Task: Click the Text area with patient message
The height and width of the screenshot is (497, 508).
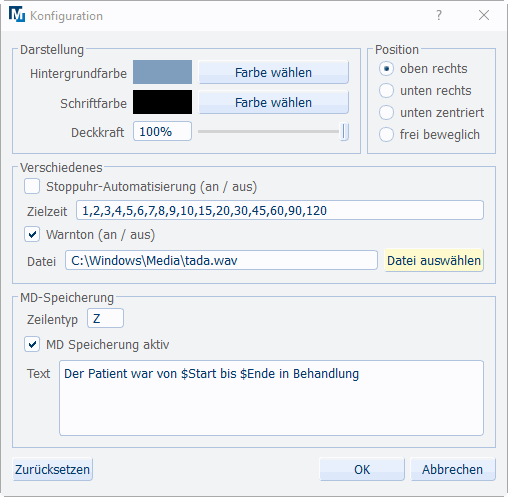Action: pos(271,398)
